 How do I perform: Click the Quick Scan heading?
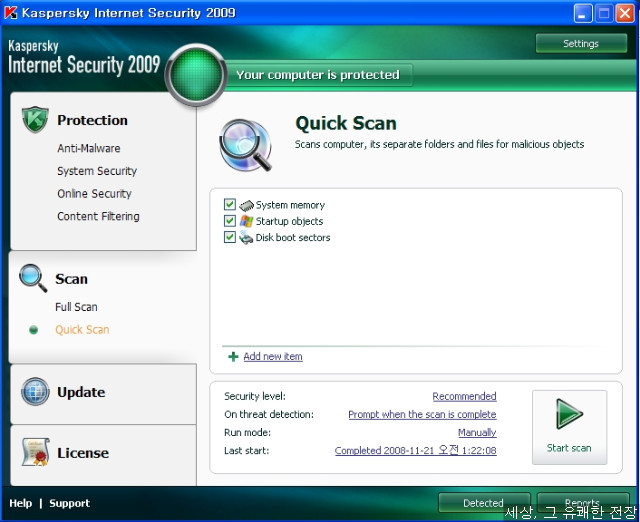click(346, 123)
